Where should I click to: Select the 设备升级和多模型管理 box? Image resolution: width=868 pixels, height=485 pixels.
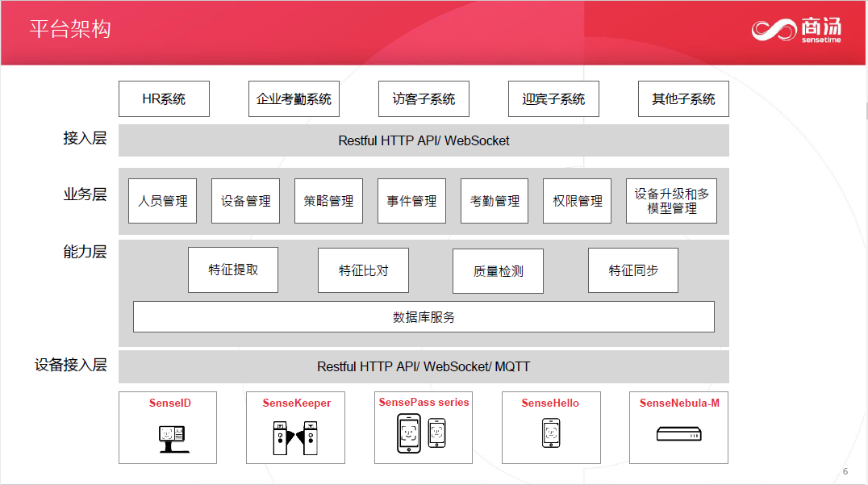click(671, 201)
